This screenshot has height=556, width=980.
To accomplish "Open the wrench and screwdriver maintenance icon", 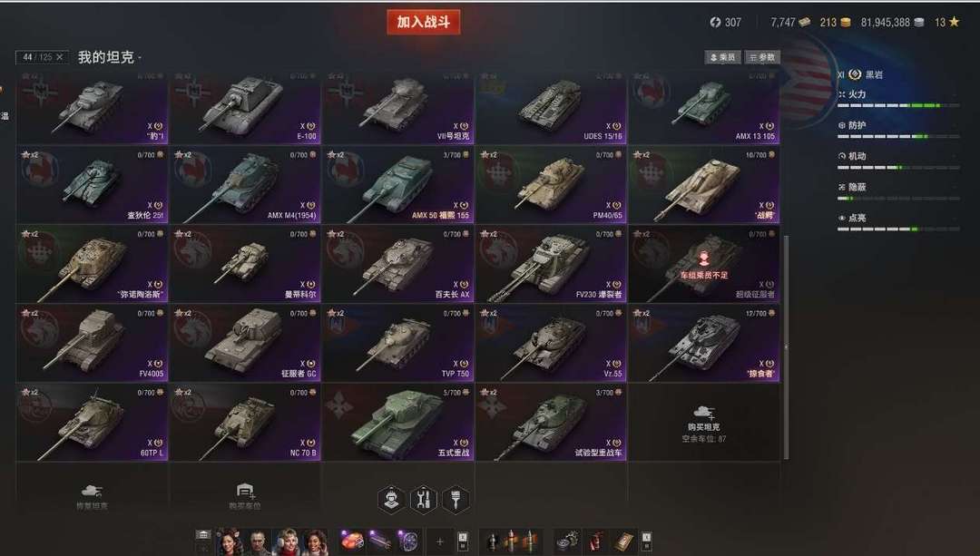I will (x=424, y=499).
